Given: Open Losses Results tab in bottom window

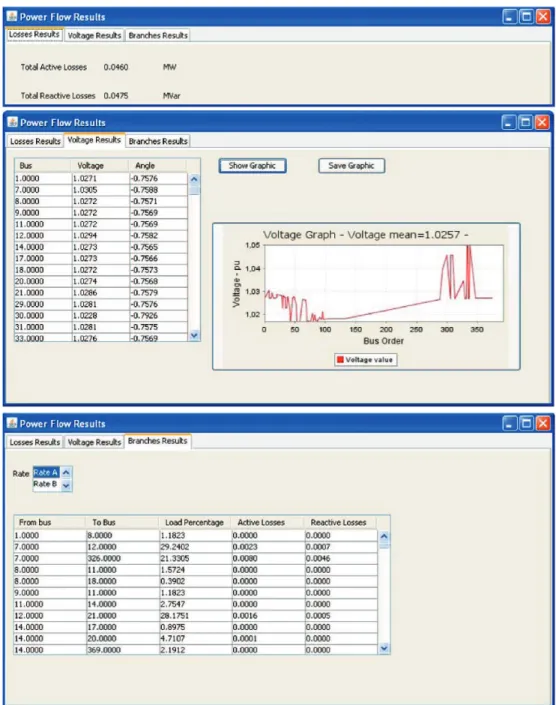Looking at the screenshot, I should point(35,442).
